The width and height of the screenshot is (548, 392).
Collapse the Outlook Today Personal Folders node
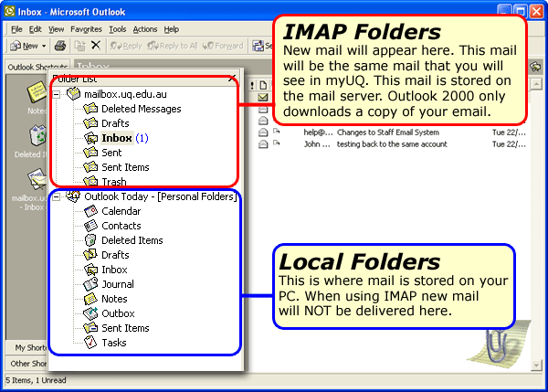tap(57, 196)
